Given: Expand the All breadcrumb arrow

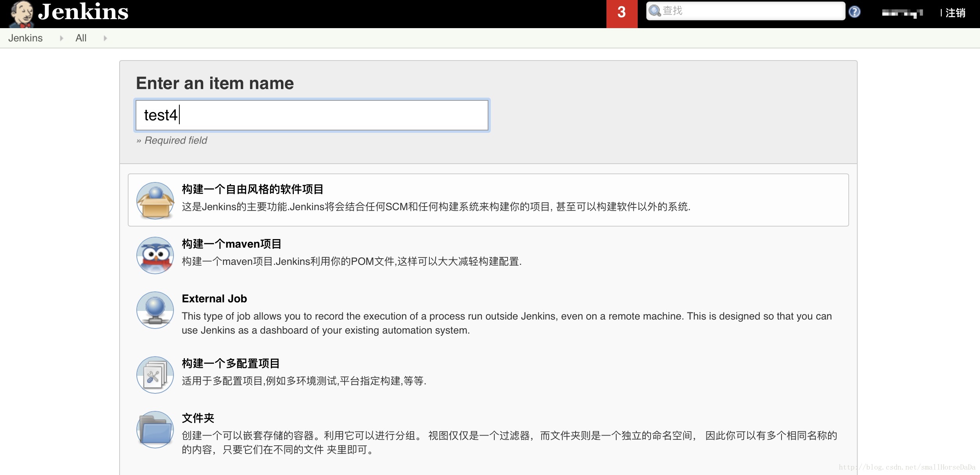Looking at the screenshot, I should click(x=105, y=38).
